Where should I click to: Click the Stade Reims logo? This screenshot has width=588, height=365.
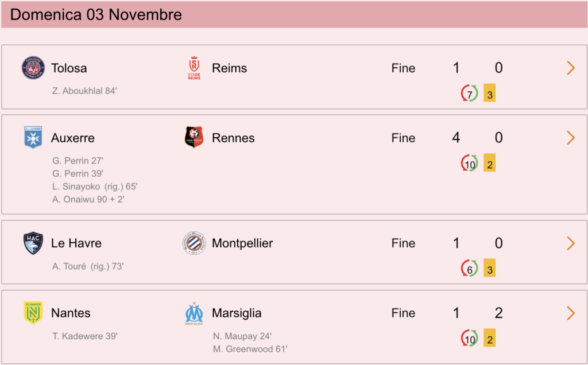point(194,68)
